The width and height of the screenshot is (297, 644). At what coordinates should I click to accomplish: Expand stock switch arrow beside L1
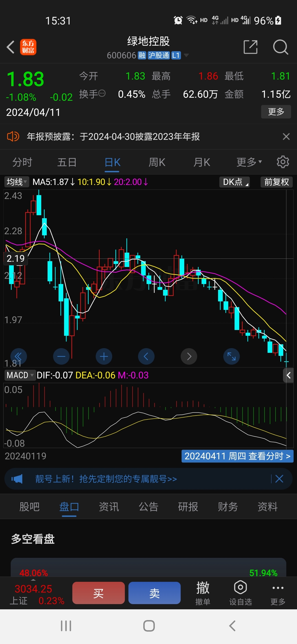[x=186, y=55]
